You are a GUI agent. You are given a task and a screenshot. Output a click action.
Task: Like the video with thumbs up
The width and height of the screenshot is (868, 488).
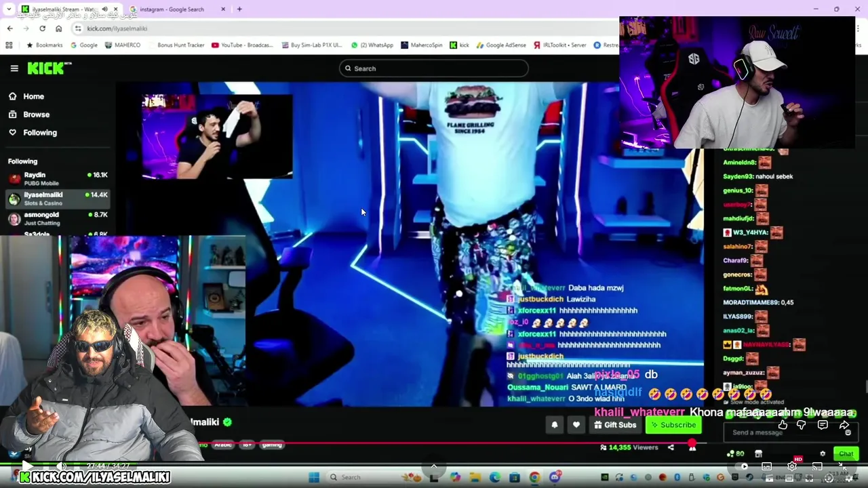click(783, 425)
